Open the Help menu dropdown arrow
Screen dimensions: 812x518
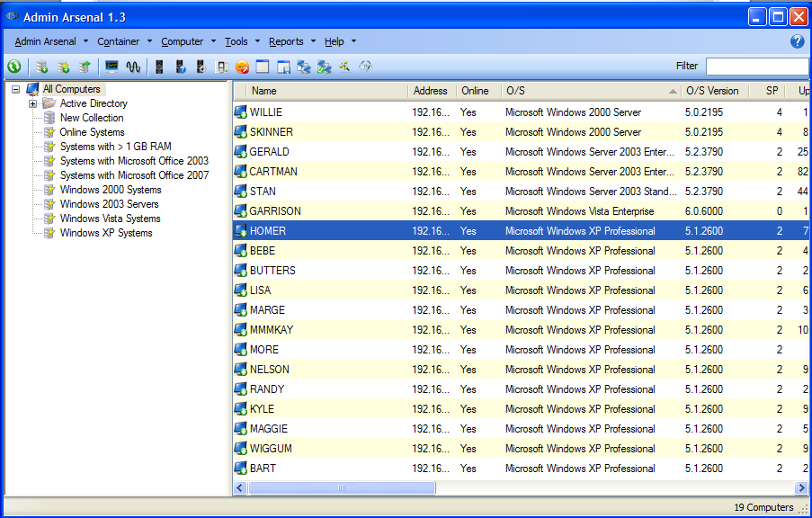coord(353,41)
